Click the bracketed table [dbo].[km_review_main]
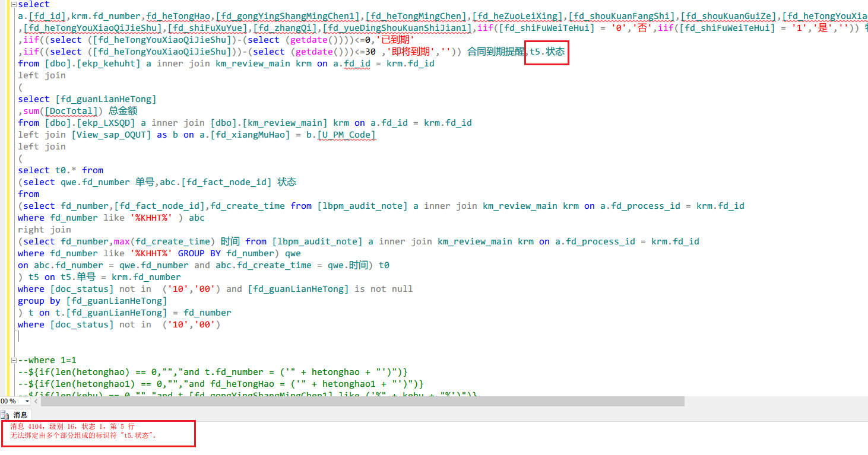868x455 pixels. coord(269,123)
